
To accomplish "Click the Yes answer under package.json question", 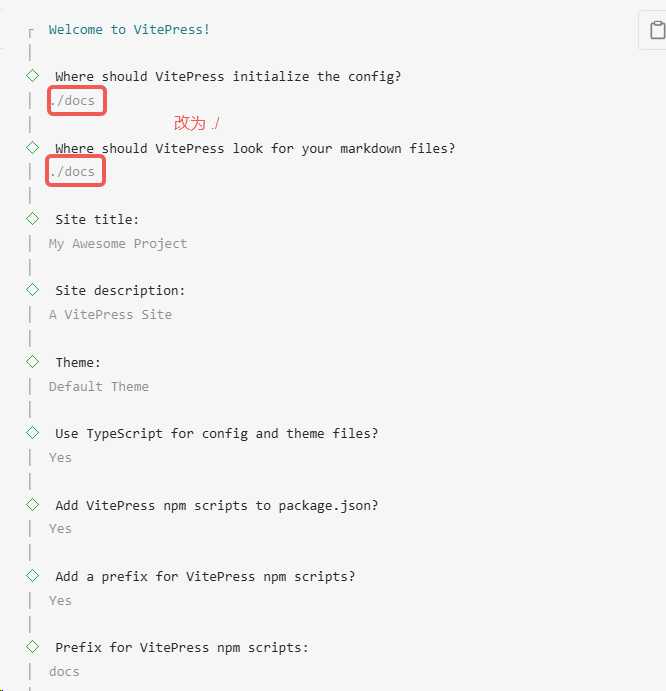I will click(60, 529).
